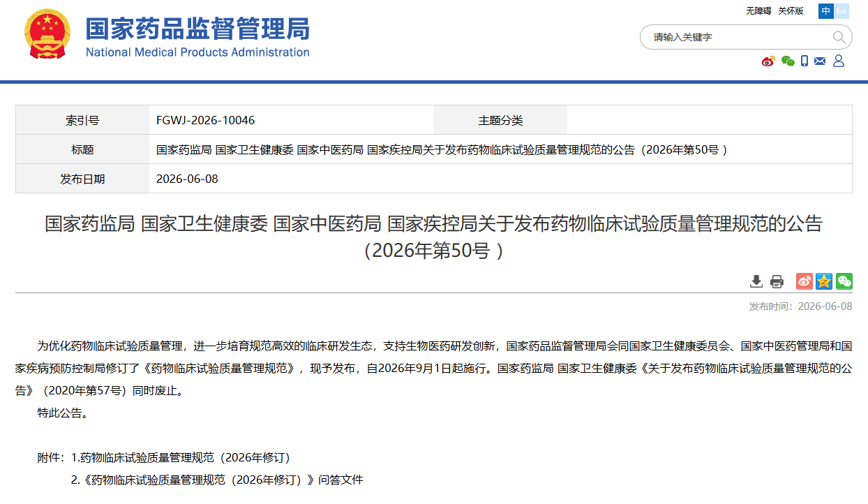
Task: Select the 中 Chinese language toggle
Action: point(826,11)
